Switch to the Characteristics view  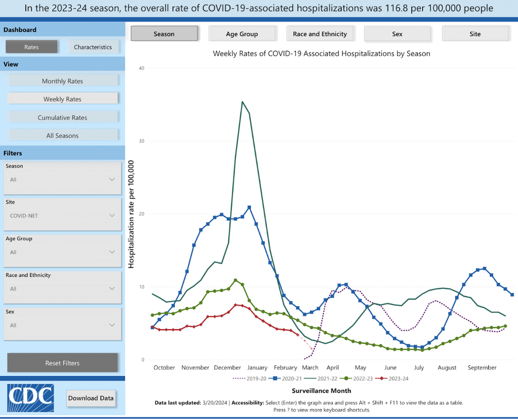coord(94,46)
